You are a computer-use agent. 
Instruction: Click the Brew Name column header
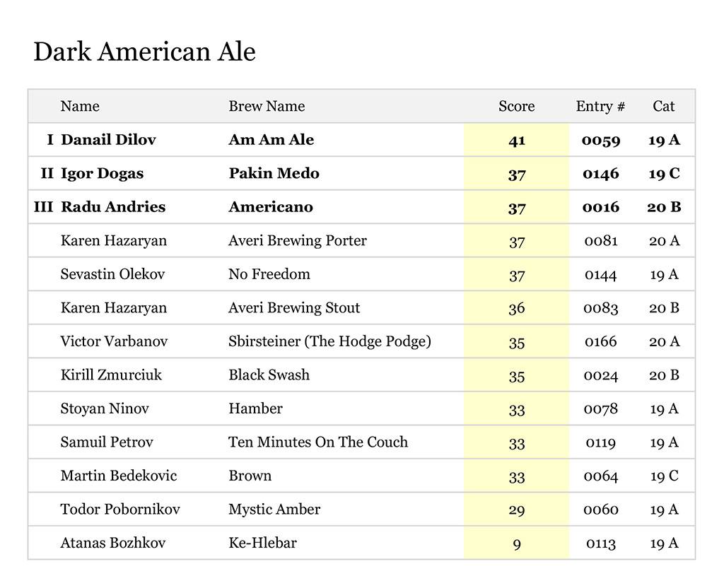(x=267, y=106)
